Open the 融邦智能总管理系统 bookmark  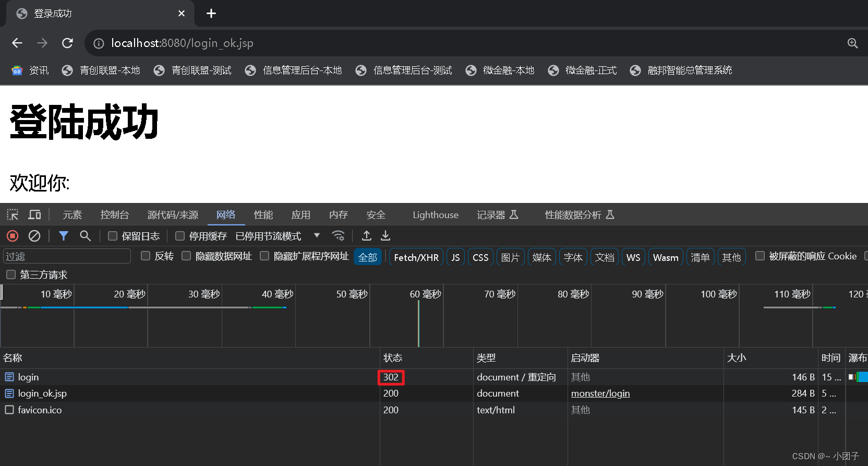click(x=681, y=70)
